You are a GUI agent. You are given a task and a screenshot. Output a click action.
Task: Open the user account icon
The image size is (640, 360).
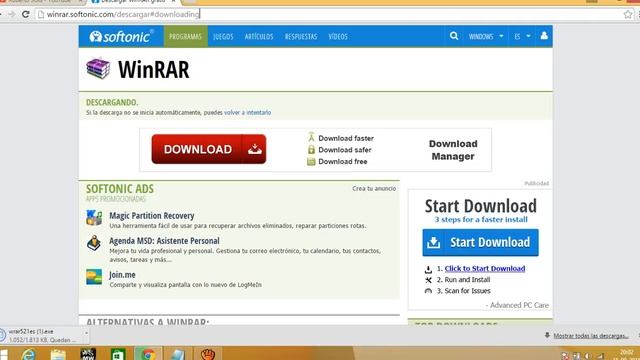click(544, 36)
